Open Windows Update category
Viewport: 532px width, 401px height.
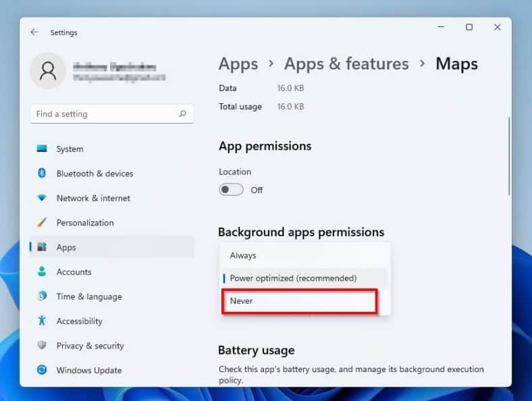[112, 370]
